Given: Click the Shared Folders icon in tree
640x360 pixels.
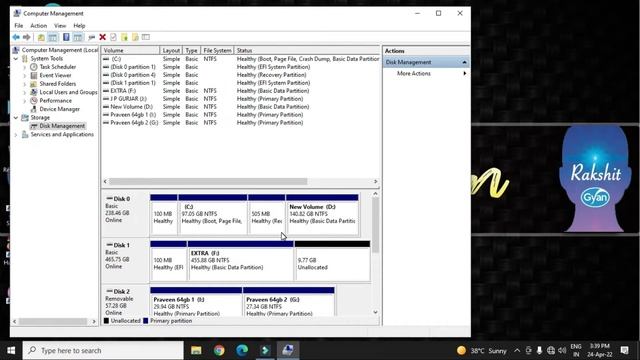Looking at the screenshot, I should tap(34, 84).
